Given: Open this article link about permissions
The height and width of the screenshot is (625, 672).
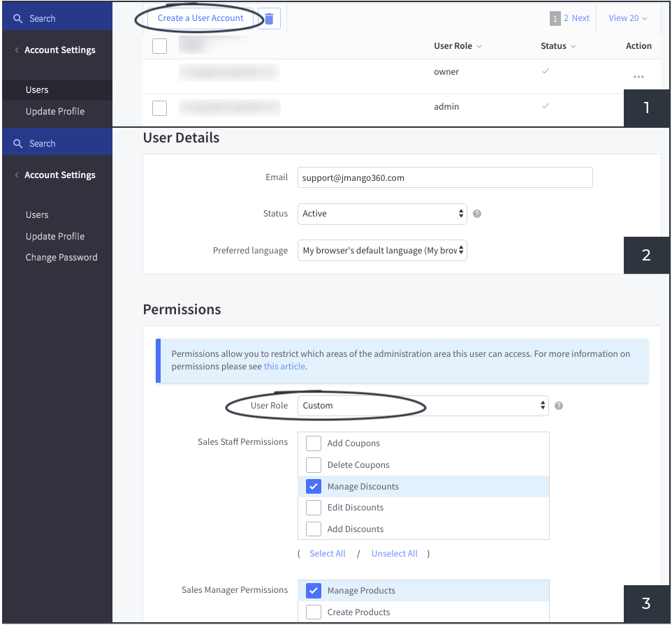Looking at the screenshot, I should pyautogui.click(x=284, y=366).
